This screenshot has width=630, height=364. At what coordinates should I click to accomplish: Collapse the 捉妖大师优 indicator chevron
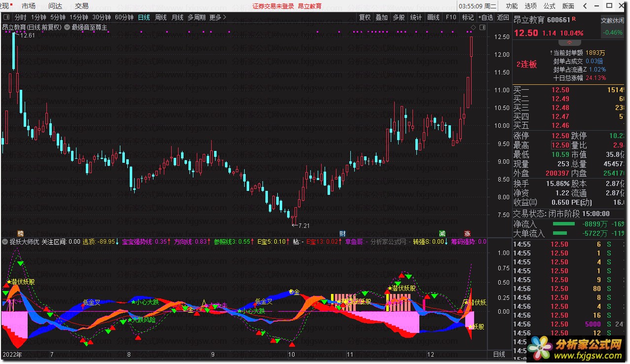coord(5,242)
